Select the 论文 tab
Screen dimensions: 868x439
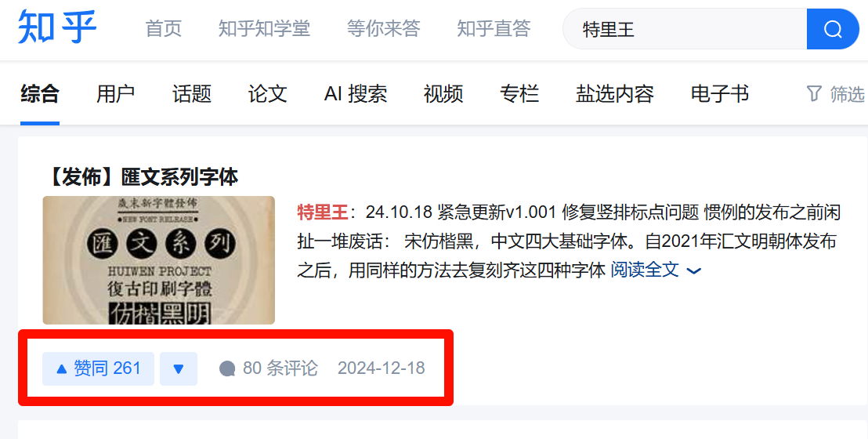[x=267, y=93]
